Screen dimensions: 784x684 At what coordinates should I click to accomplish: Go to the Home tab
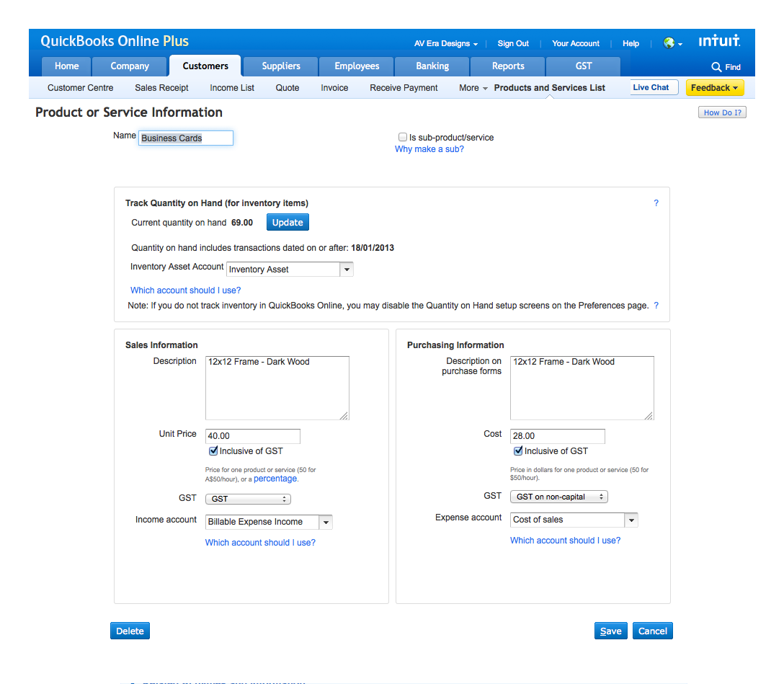tap(66, 66)
